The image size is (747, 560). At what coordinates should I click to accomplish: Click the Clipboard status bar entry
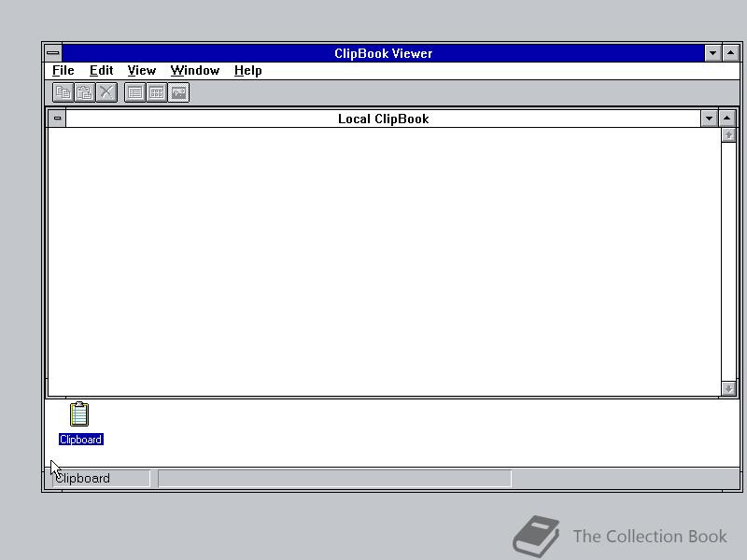pyautogui.click(x=101, y=478)
